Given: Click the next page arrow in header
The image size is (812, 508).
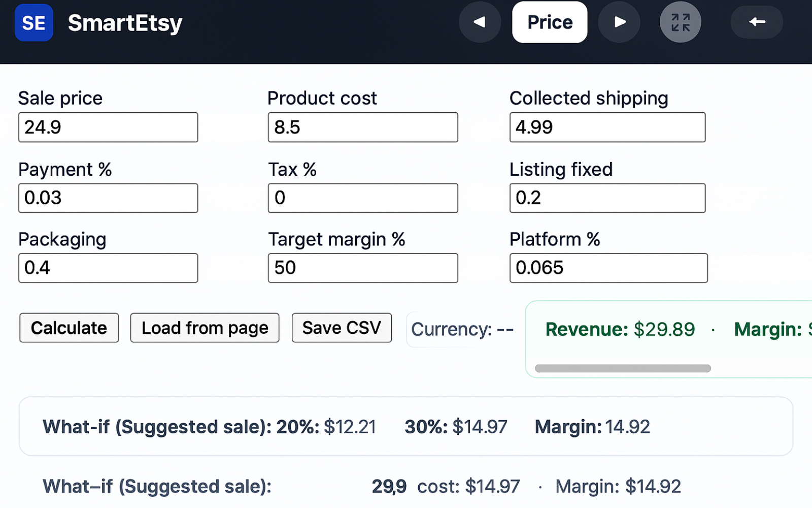Looking at the screenshot, I should point(619,22).
